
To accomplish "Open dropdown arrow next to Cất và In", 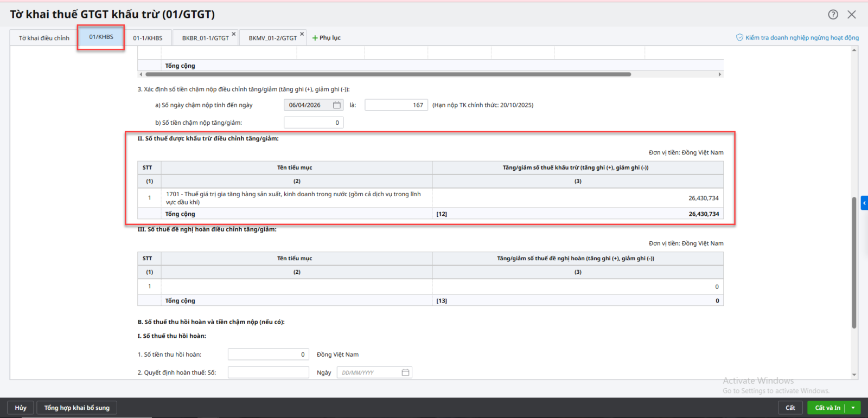I will click(853, 408).
